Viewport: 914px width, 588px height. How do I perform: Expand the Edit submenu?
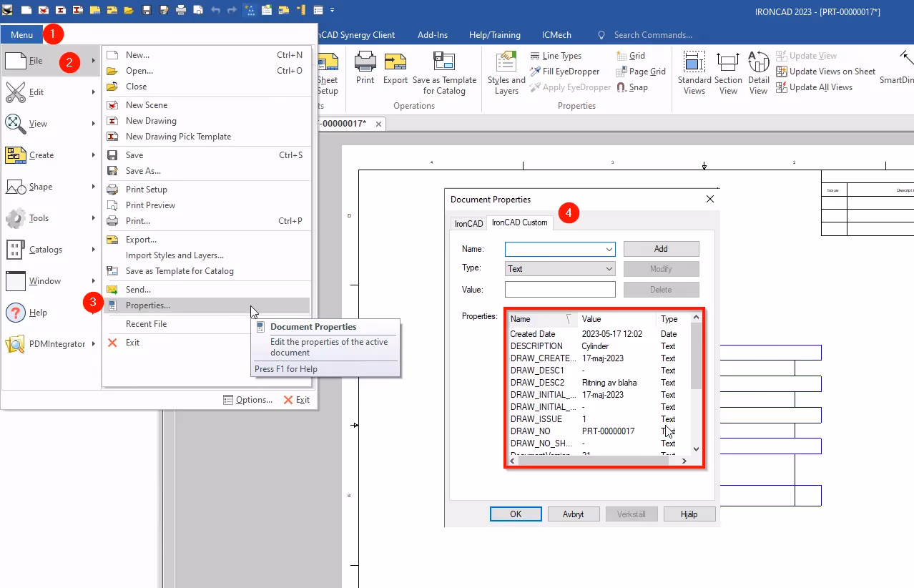[x=51, y=92]
